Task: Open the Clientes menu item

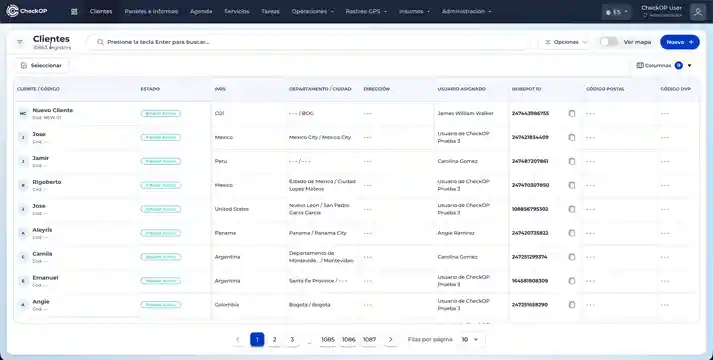Action: [101, 11]
